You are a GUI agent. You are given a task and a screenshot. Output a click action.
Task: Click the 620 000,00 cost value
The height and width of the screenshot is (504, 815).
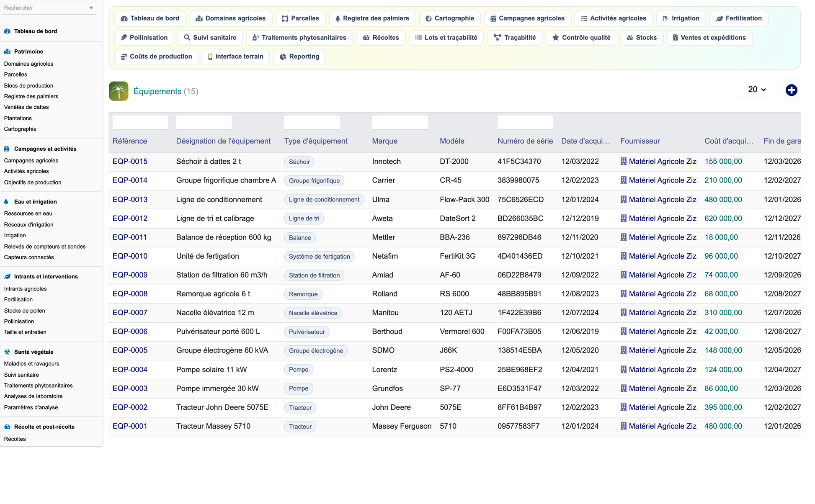723,219
